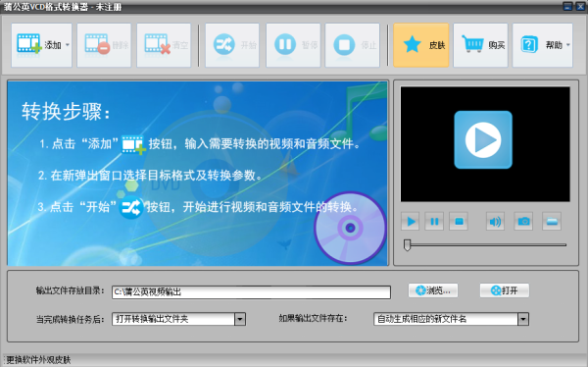Stop the preview player
The width and height of the screenshot is (588, 367).
459,222
